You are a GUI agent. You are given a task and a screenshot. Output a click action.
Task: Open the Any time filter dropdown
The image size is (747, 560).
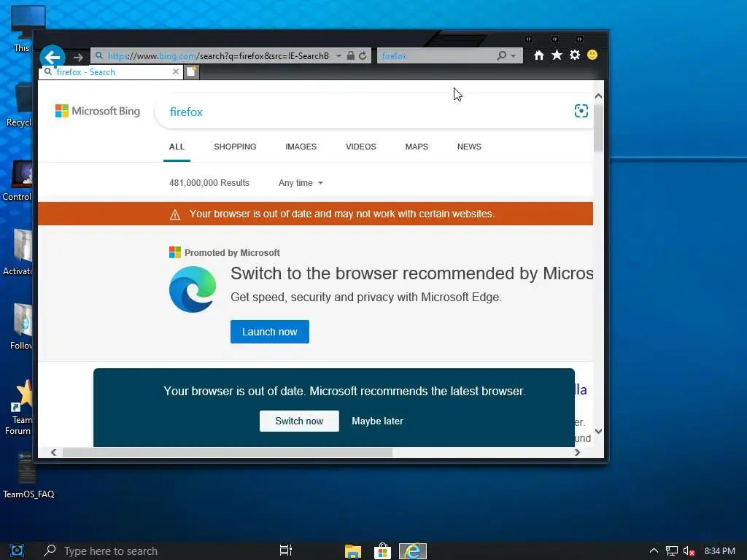point(301,183)
